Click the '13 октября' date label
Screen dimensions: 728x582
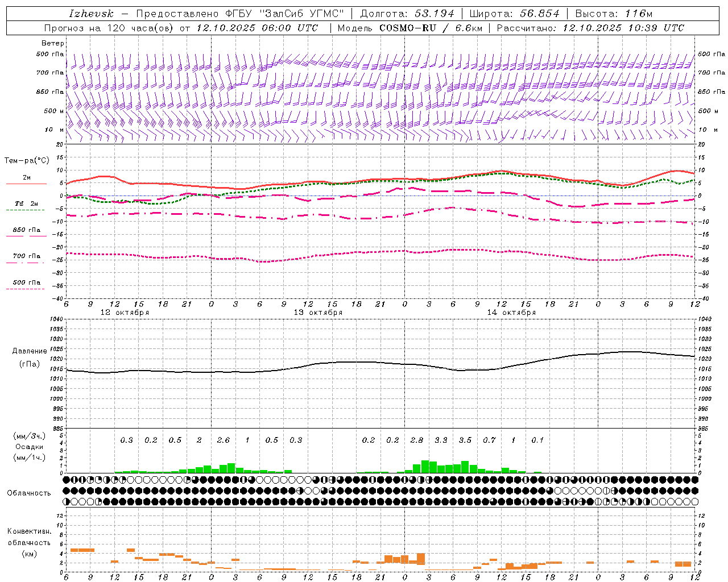click(x=318, y=313)
